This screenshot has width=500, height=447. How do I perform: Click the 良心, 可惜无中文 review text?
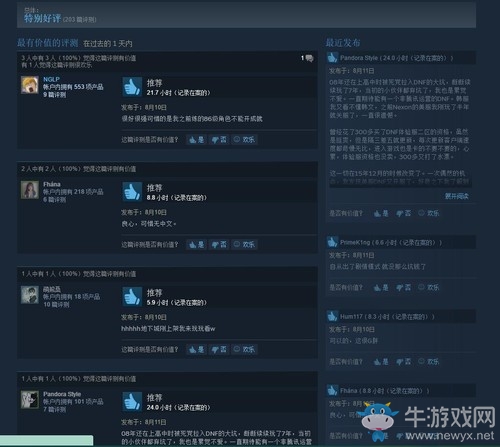(x=149, y=224)
